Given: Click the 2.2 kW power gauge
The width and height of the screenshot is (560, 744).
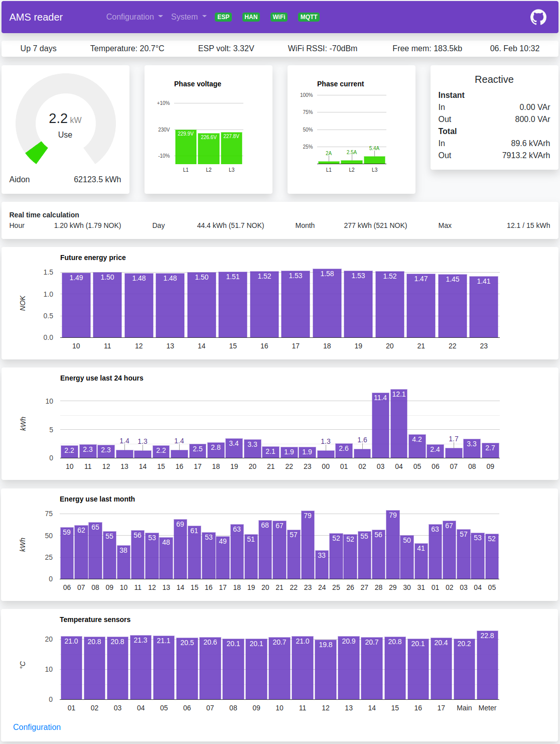Looking at the screenshot, I should 65,123.
